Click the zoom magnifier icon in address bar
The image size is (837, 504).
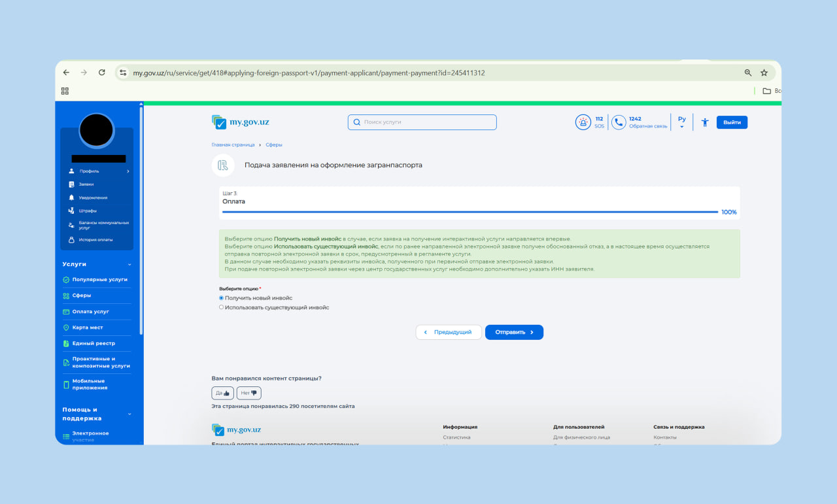pyautogui.click(x=748, y=73)
